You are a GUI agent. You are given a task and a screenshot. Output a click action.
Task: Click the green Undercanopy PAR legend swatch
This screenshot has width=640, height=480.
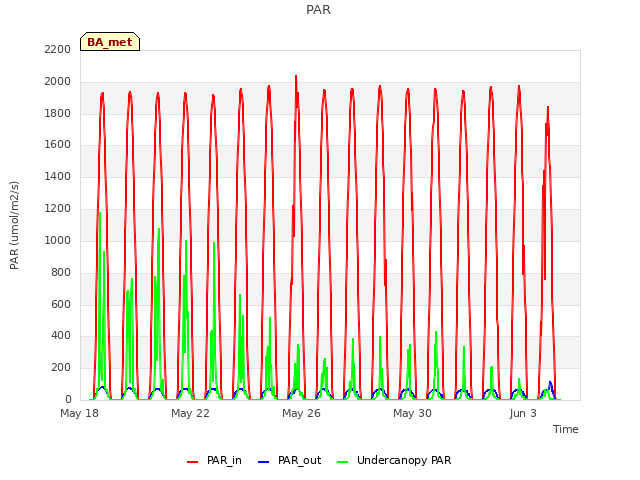coord(343,462)
